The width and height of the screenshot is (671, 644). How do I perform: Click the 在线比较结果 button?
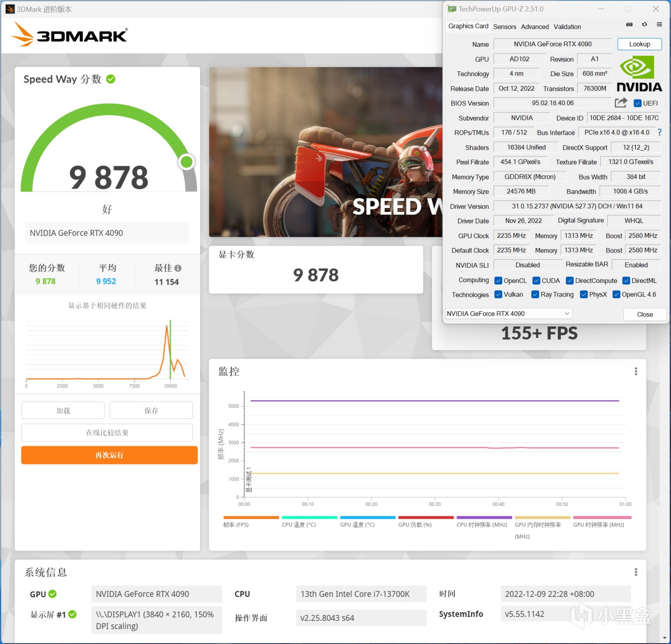coord(107,433)
